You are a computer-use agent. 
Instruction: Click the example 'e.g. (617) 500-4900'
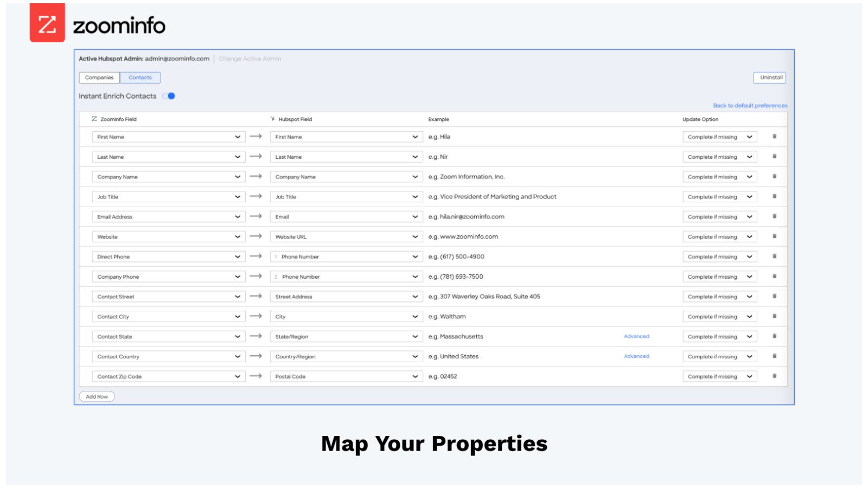(x=456, y=256)
